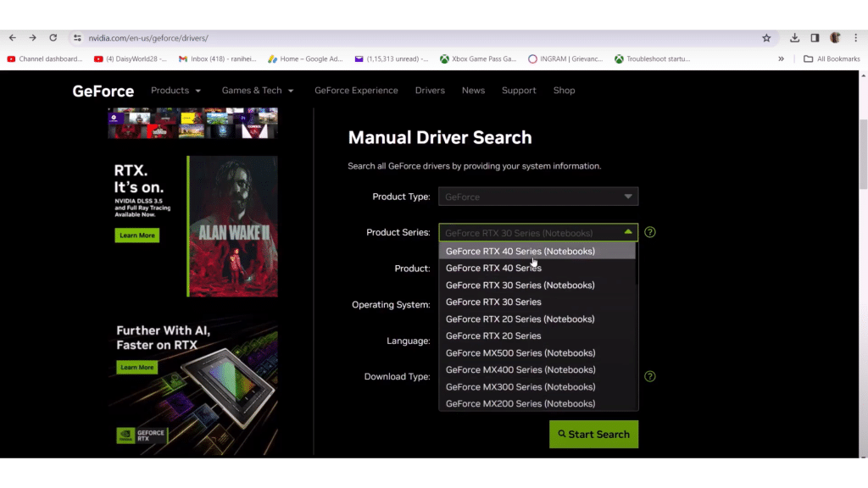The height and width of the screenshot is (488, 868).
Task: Select GeForce RTX 40 Series (Notebooks)
Action: [x=537, y=251]
